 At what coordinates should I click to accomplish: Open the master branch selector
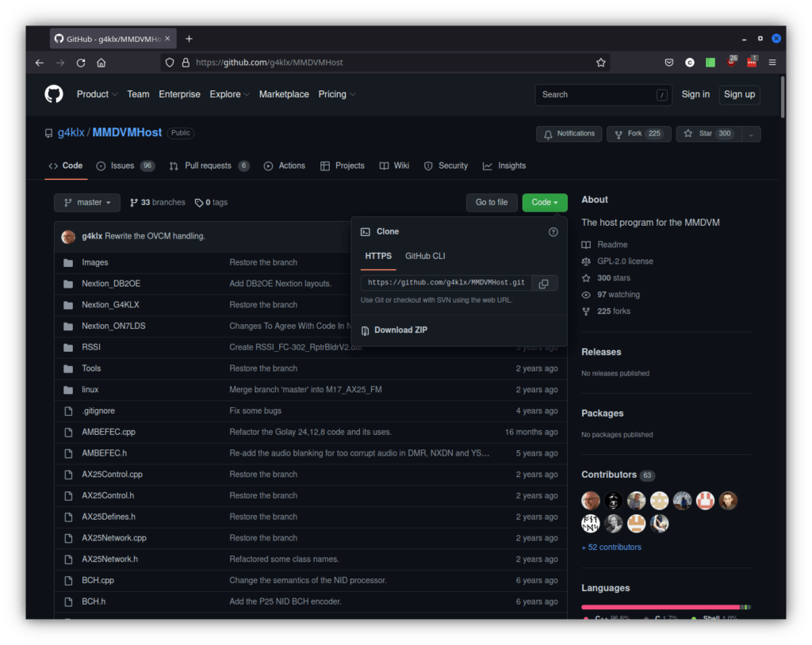87,202
